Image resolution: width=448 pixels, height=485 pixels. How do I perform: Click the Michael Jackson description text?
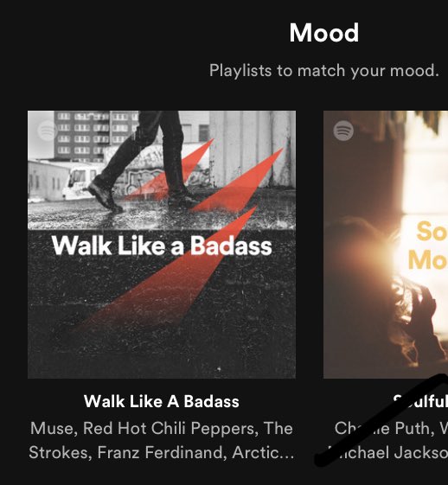pyautogui.click(x=388, y=452)
